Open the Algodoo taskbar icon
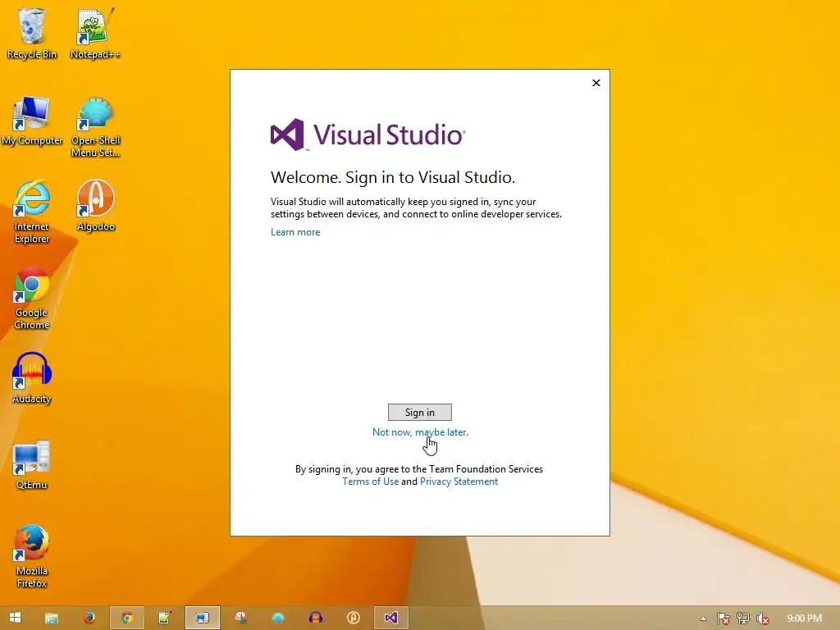This screenshot has width=840, height=630. click(353, 618)
